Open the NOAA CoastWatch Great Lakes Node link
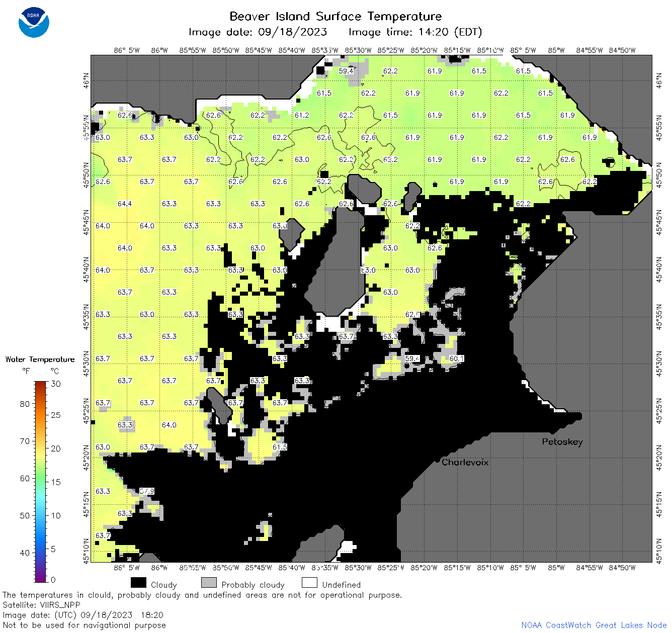This screenshot has width=672, height=633. tap(594, 625)
